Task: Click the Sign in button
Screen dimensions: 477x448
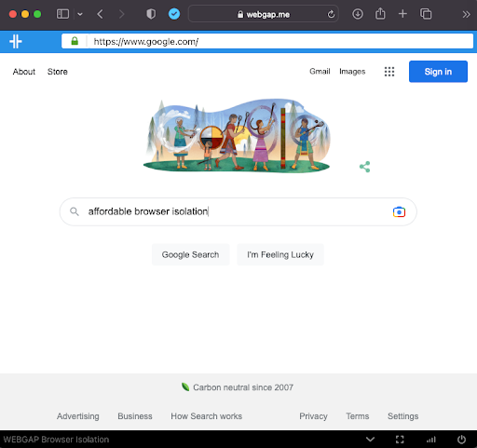Action: pos(438,72)
